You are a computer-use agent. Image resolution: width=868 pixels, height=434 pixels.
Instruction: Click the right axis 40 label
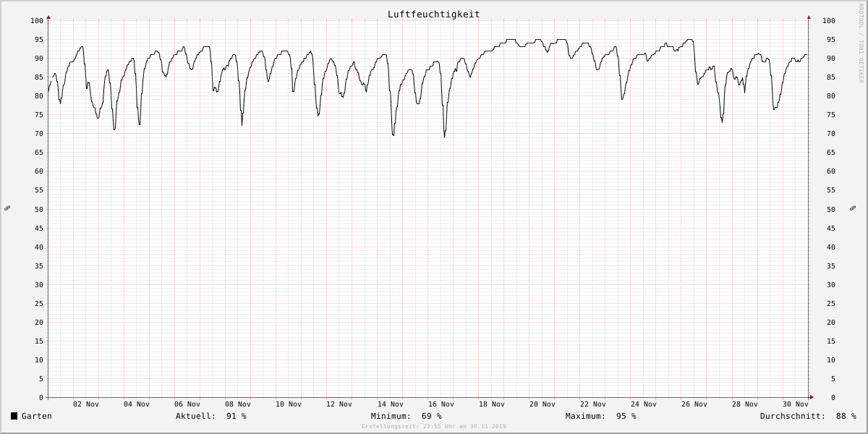[x=831, y=247]
